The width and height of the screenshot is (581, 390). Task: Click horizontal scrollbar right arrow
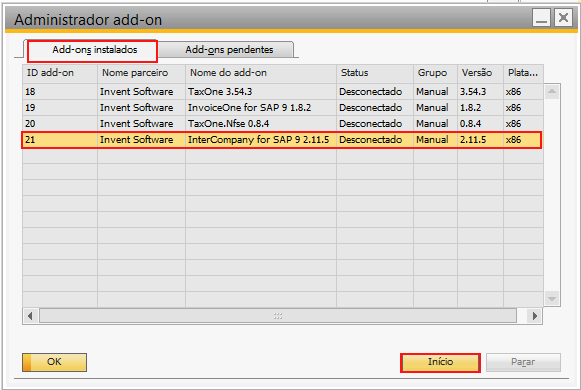click(x=535, y=316)
